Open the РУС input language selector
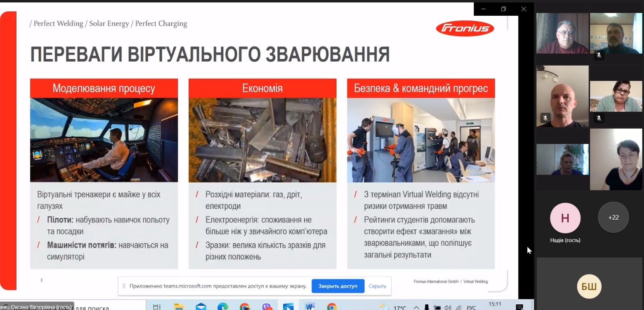The image size is (644, 310). point(471,308)
